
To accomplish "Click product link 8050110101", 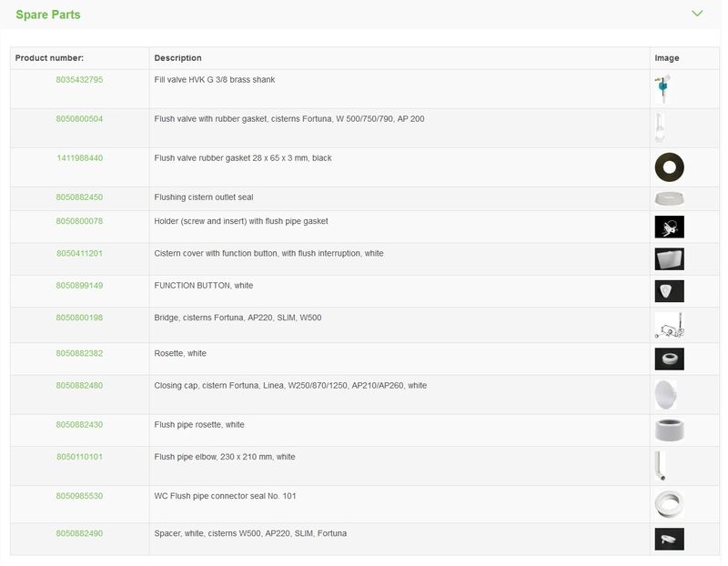I will pos(79,458).
